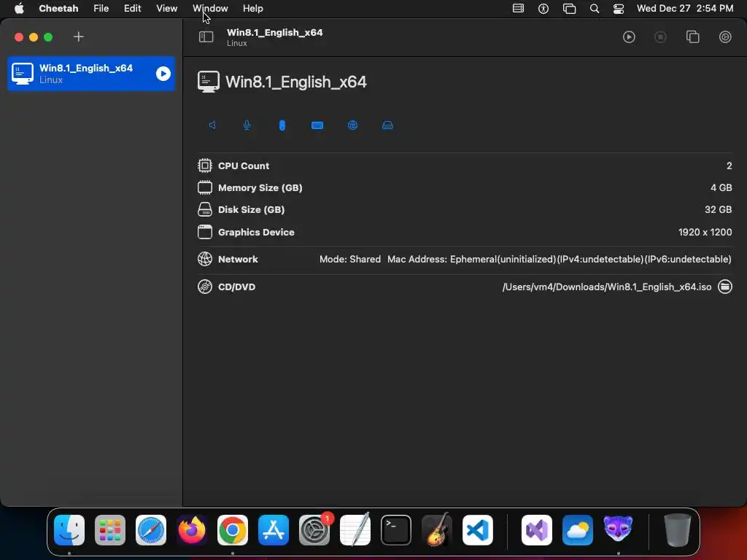Click the ISO path /Users/vm4/Downloads text
747x560 pixels.
click(x=607, y=287)
